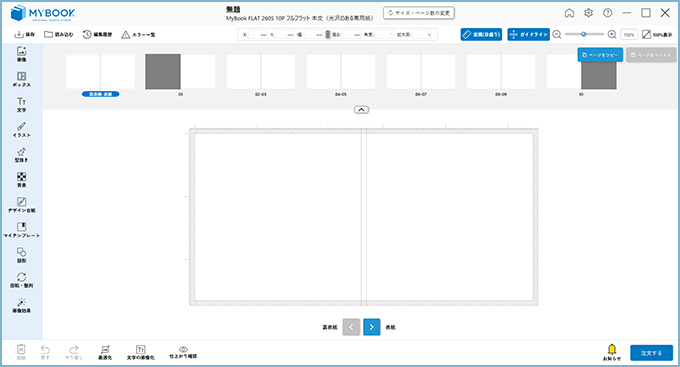
Task: Open the 背景 (background) checkered tool
Action: point(21,180)
